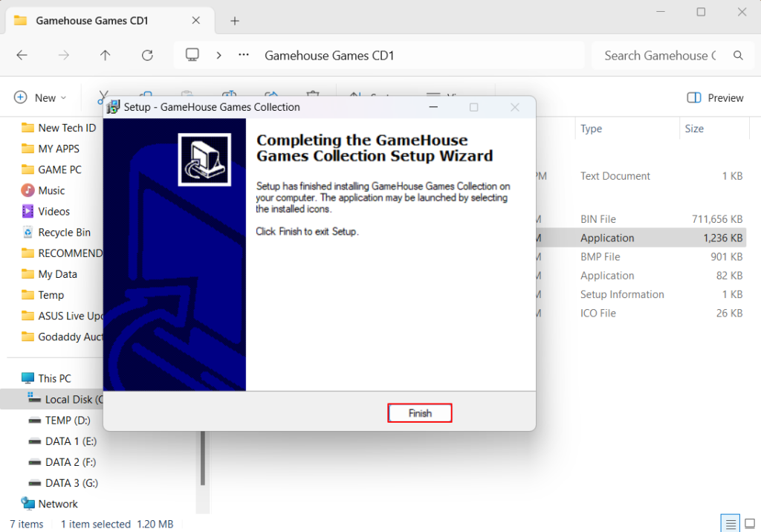Open the Videos folder in sidebar

pyautogui.click(x=51, y=211)
